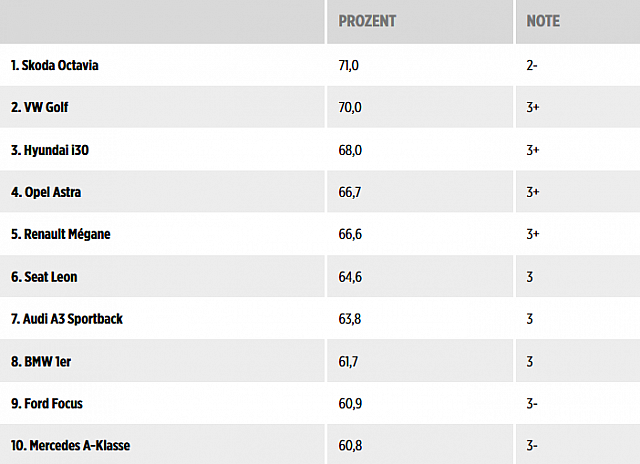This screenshot has width=640, height=464.
Task: Click the Opel Astra row label
Action: (47, 192)
